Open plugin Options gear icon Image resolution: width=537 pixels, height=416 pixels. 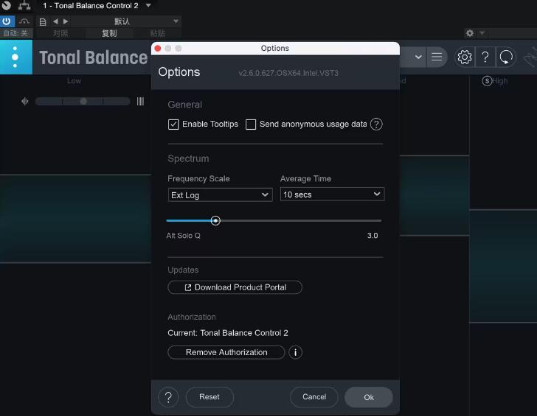tap(464, 57)
